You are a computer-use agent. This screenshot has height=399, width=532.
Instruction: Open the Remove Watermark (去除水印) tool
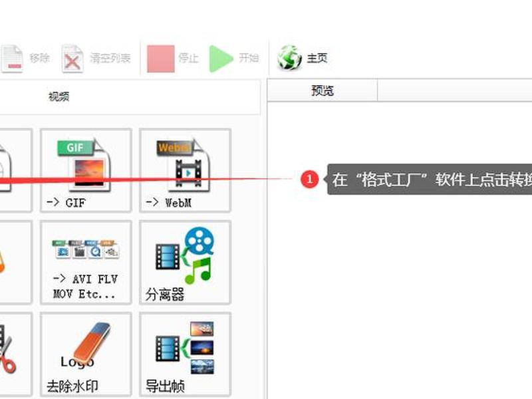(86, 354)
